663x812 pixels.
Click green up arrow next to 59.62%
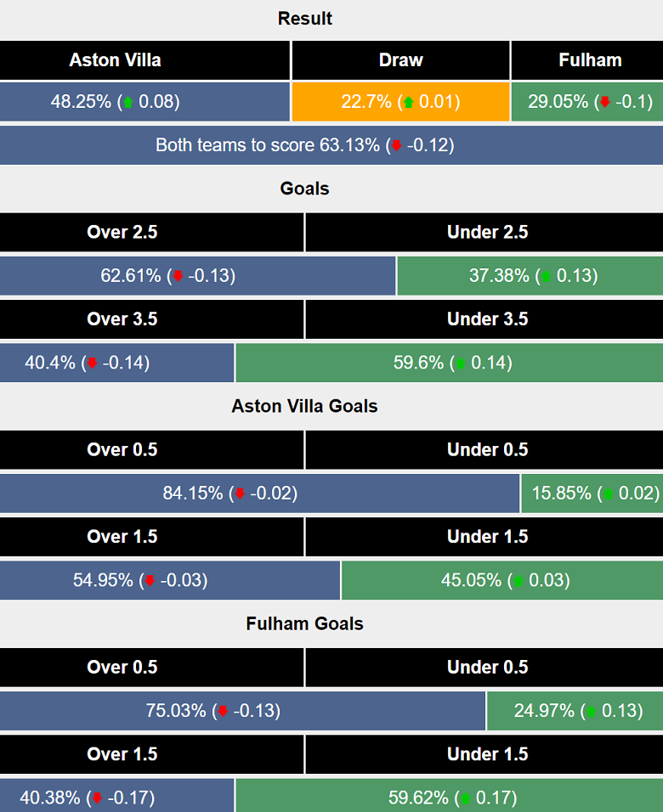(465, 798)
